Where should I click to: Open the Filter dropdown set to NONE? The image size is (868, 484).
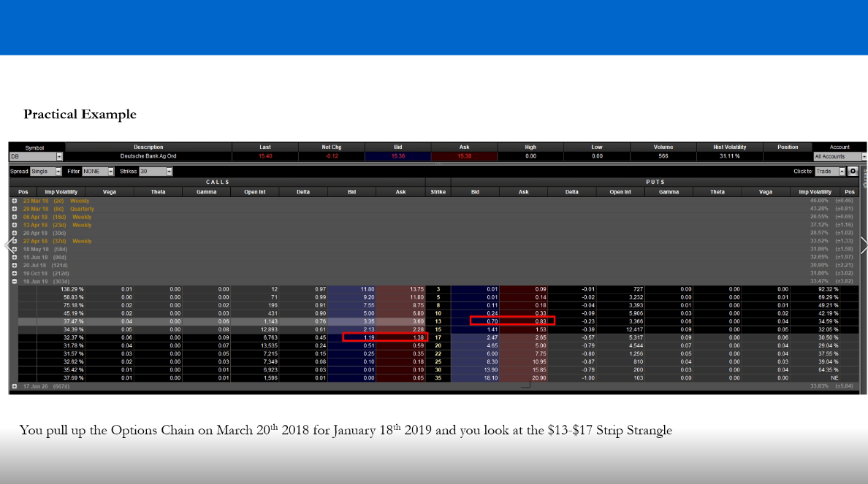coord(111,172)
